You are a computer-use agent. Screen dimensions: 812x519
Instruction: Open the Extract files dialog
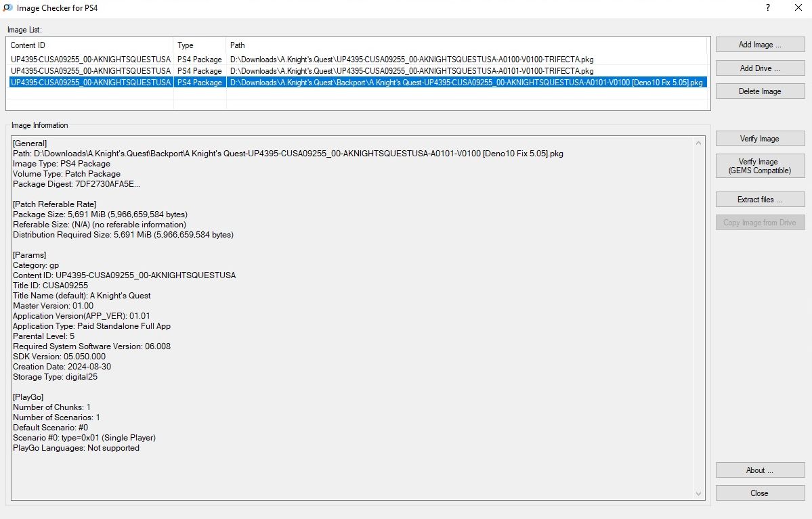(760, 200)
